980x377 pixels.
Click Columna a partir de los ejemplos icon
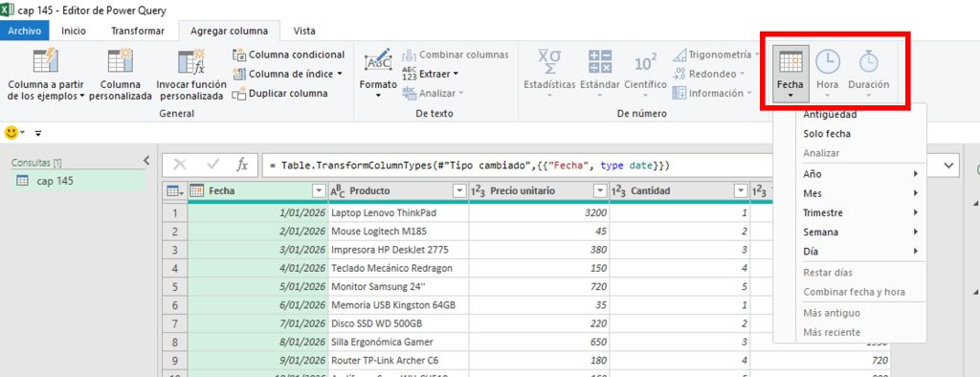pos(46,60)
